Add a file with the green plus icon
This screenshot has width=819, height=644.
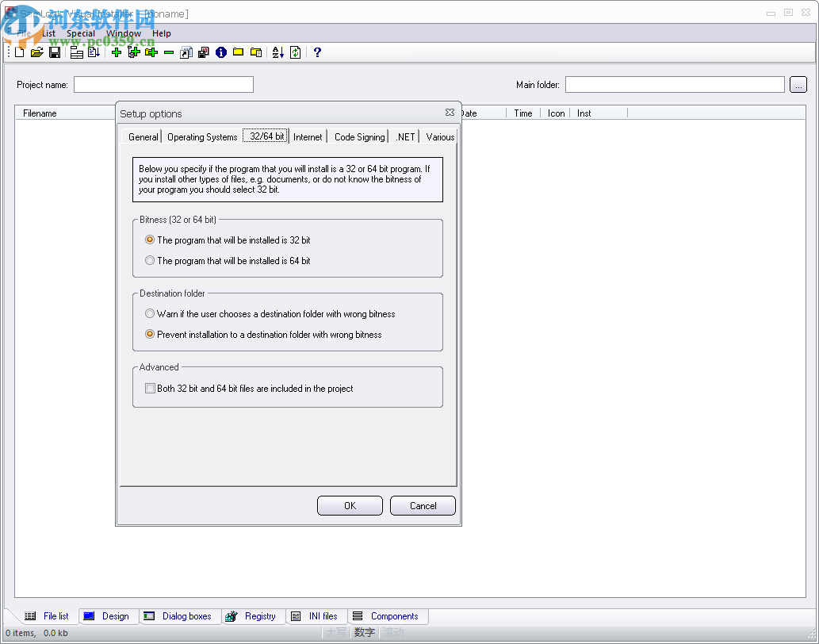click(x=116, y=52)
